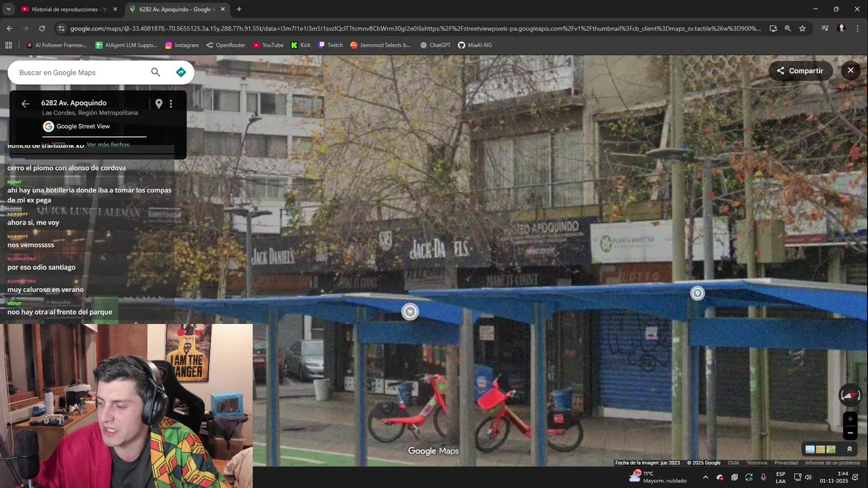Click the shopping cart place marker
Viewport: 868px width, 488px height.
410,312
